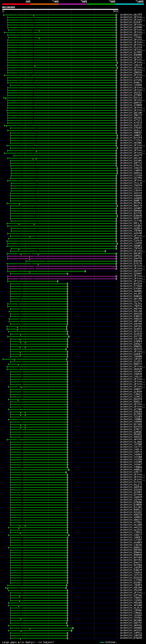Select label UniRef100_C0PUI8

[131, 77]
